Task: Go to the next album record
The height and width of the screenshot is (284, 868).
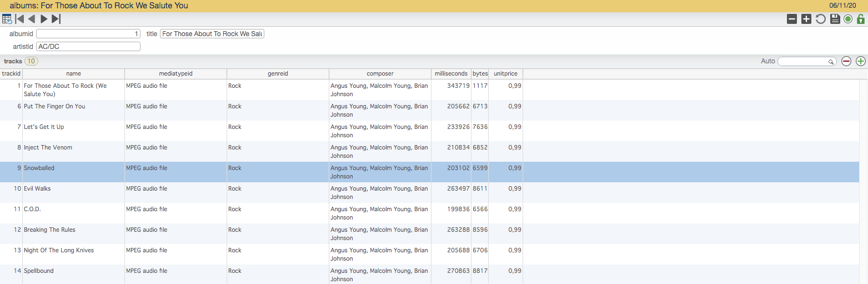Action: pos(44,19)
